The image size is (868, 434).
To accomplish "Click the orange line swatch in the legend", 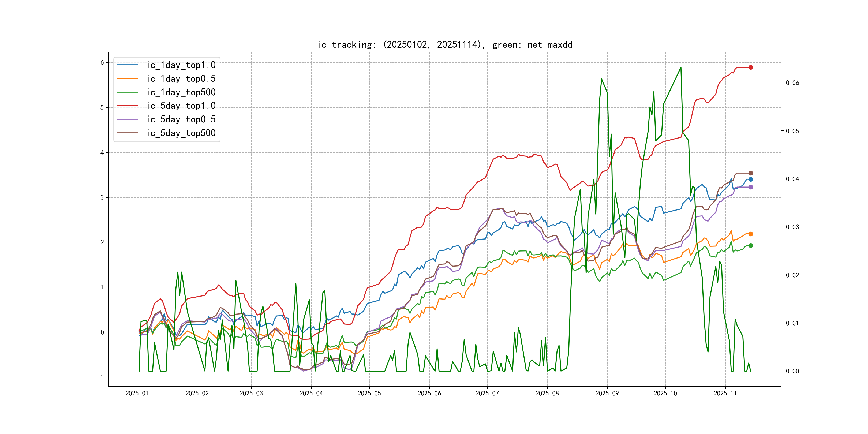I will (x=127, y=78).
